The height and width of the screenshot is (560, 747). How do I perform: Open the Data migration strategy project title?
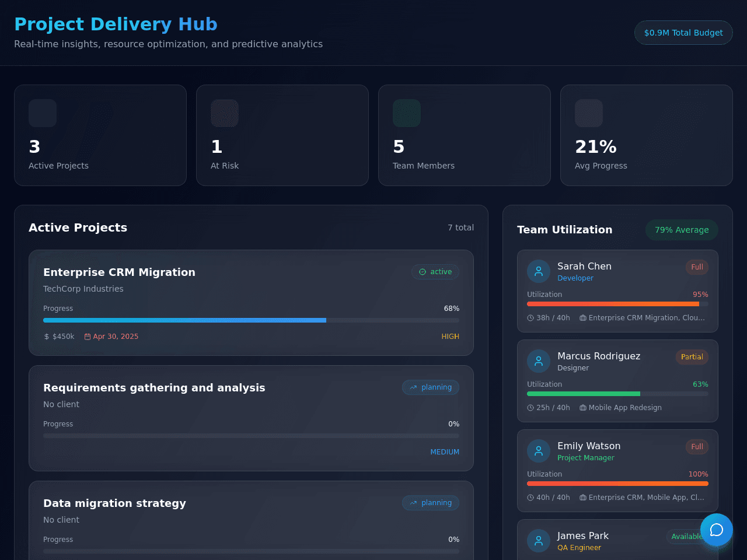point(114,503)
